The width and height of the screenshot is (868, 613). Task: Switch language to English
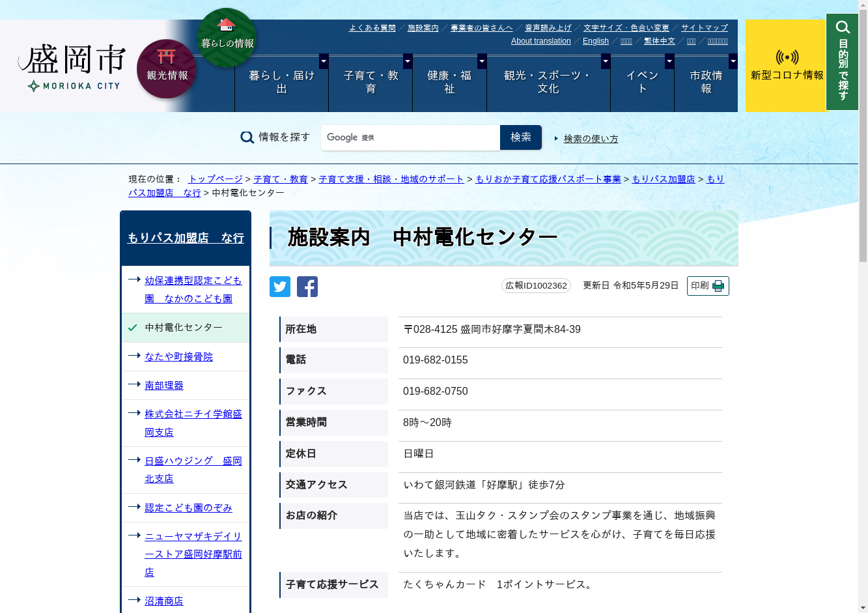[596, 41]
